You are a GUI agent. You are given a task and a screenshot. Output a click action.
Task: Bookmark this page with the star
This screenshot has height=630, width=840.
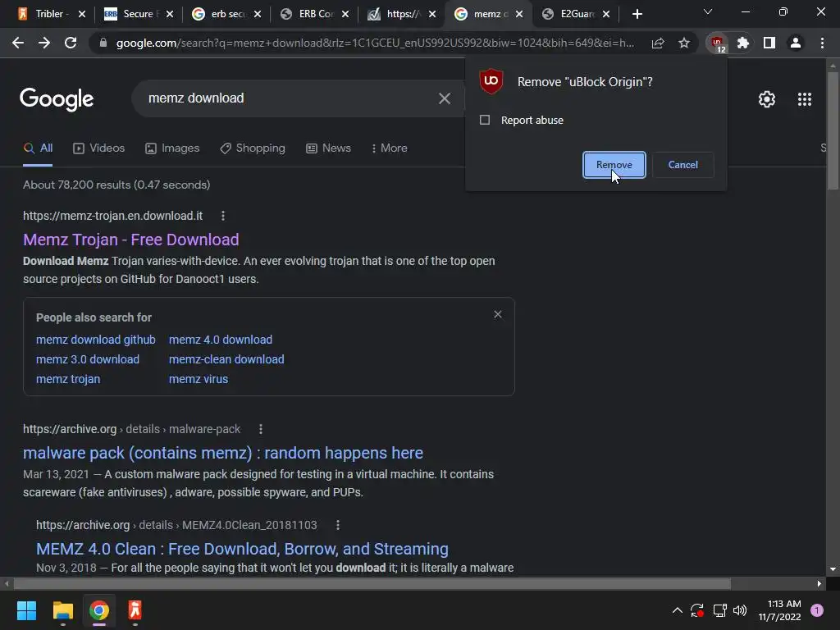[x=684, y=43]
